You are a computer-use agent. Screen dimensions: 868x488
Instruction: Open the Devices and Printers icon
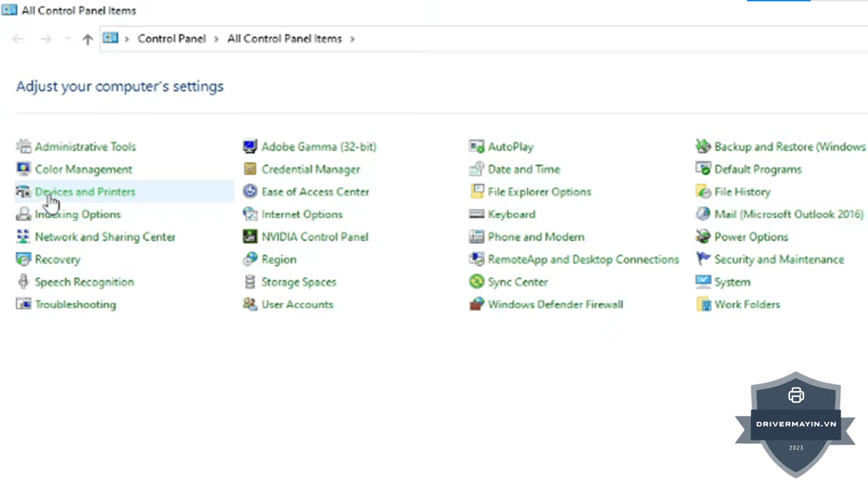(x=24, y=192)
